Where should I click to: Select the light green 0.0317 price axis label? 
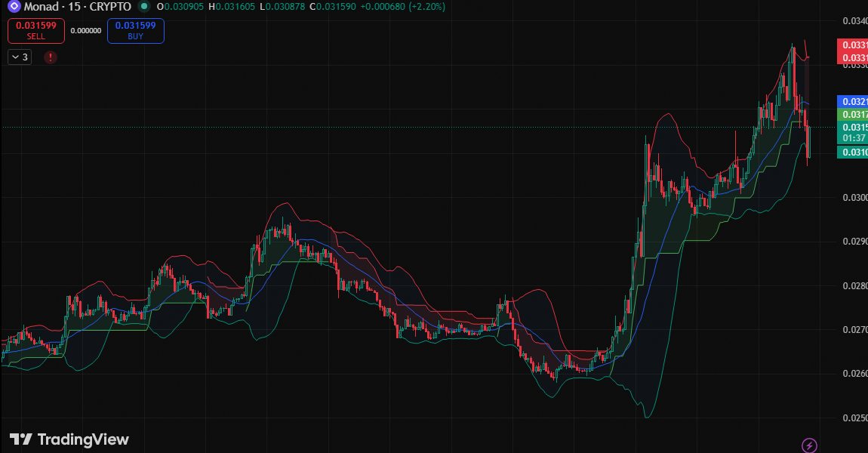[853, 114]
